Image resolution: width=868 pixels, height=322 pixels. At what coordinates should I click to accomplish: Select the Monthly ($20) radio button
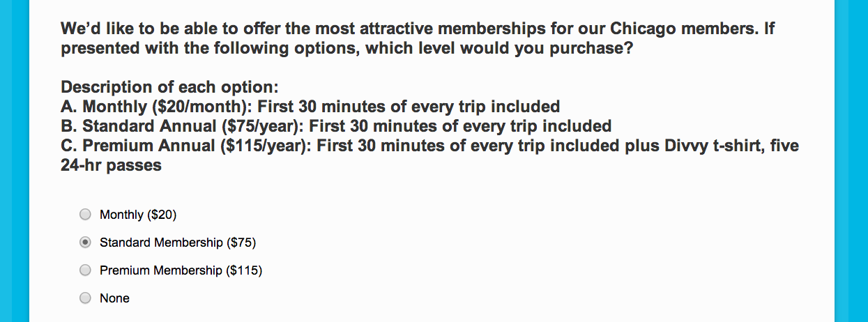coord(85,215)
